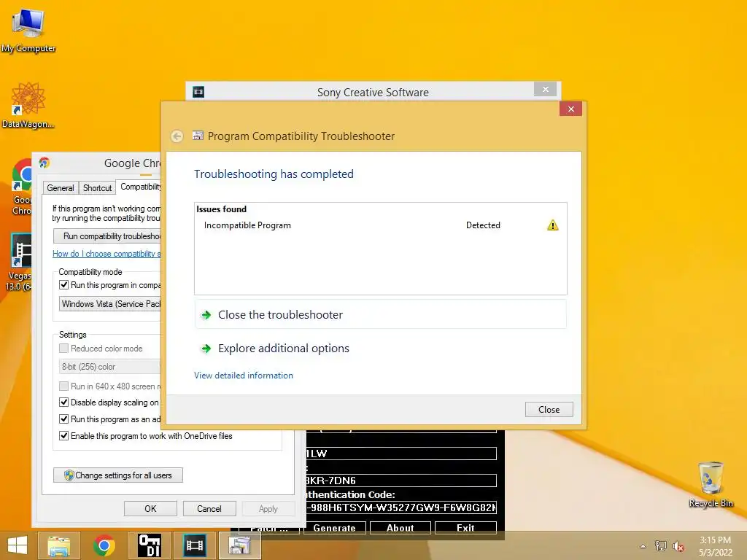Open My Computer desktop icon
The height and width of the screenshot is (560, 747).
pyautogui.click(x=28, y=29)
